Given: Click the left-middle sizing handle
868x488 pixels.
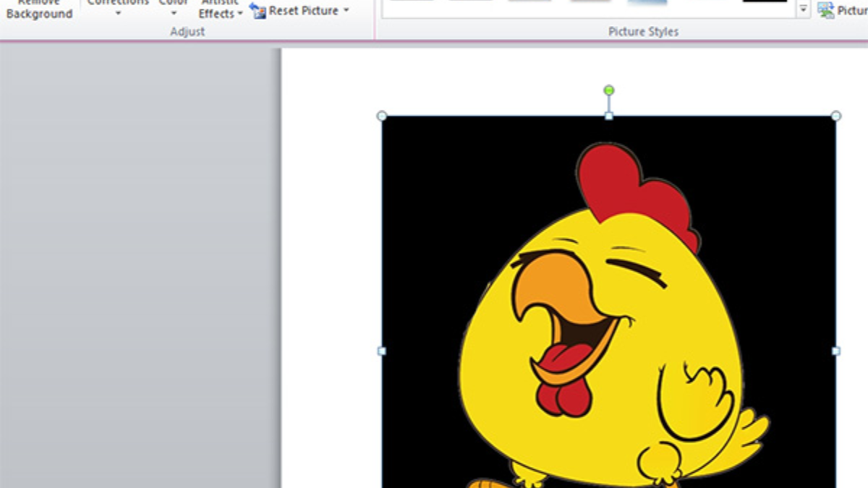Looking at the screenshot, I should click(382, 351).
